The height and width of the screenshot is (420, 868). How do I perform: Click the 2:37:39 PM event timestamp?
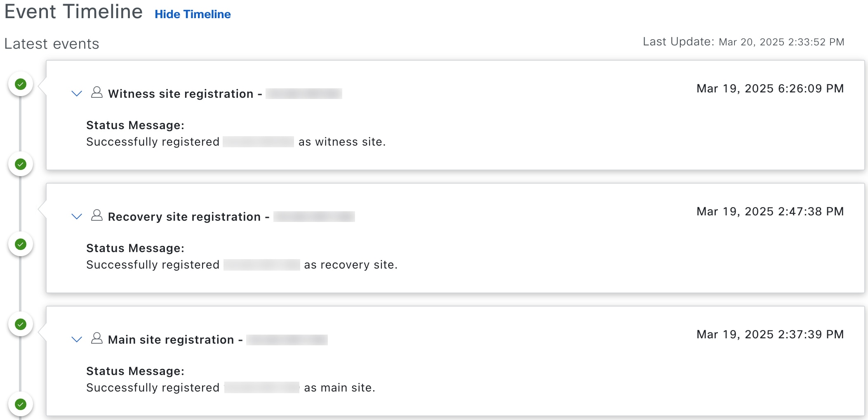[x=770, y=335]
